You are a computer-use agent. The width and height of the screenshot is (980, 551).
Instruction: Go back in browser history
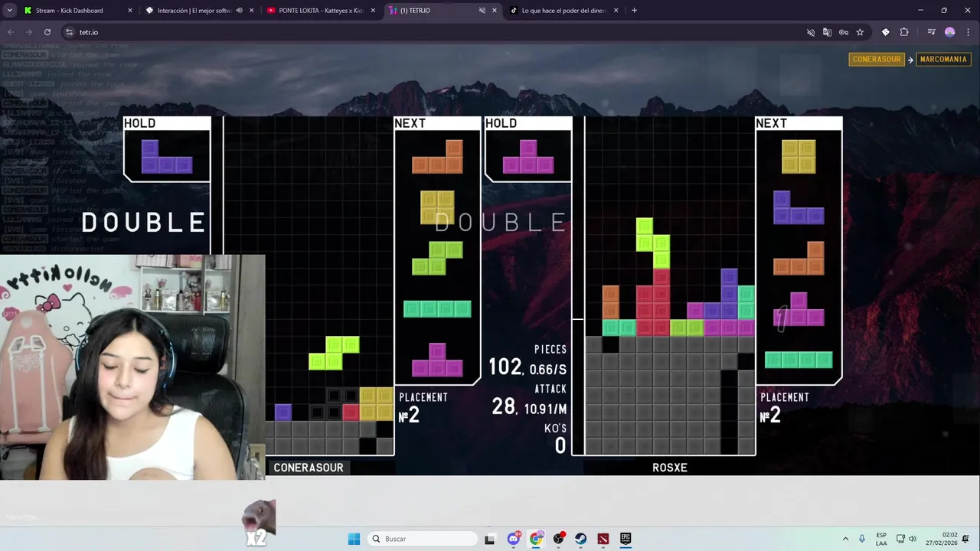tap(11, 32)
